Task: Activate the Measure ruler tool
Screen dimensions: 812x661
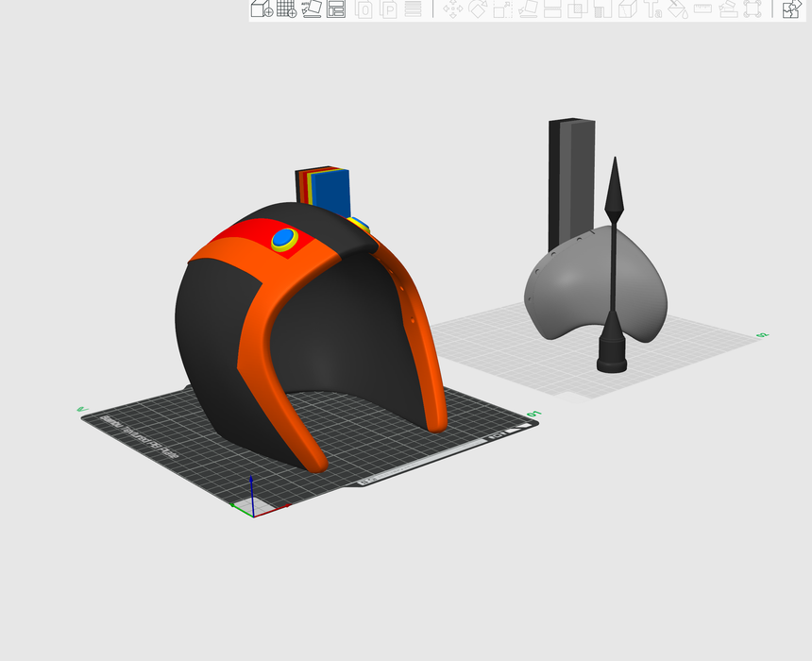Action: pyautogui.click(x=702, y=9)
